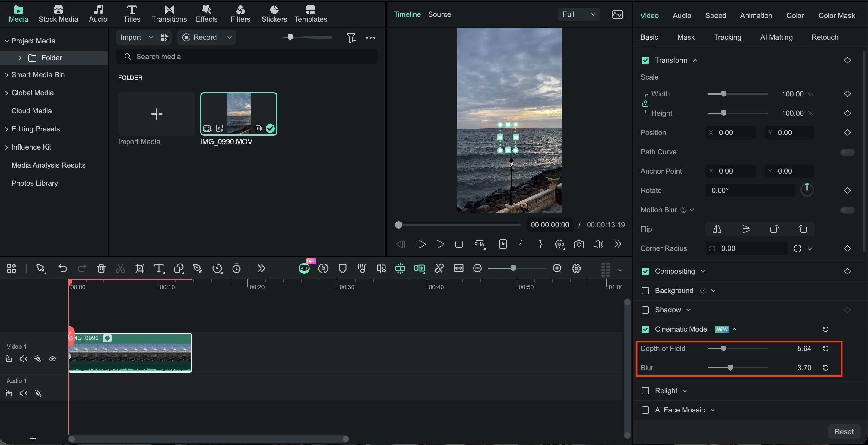Open the Transitions panel
868x445 pixels.
point(169,14)
